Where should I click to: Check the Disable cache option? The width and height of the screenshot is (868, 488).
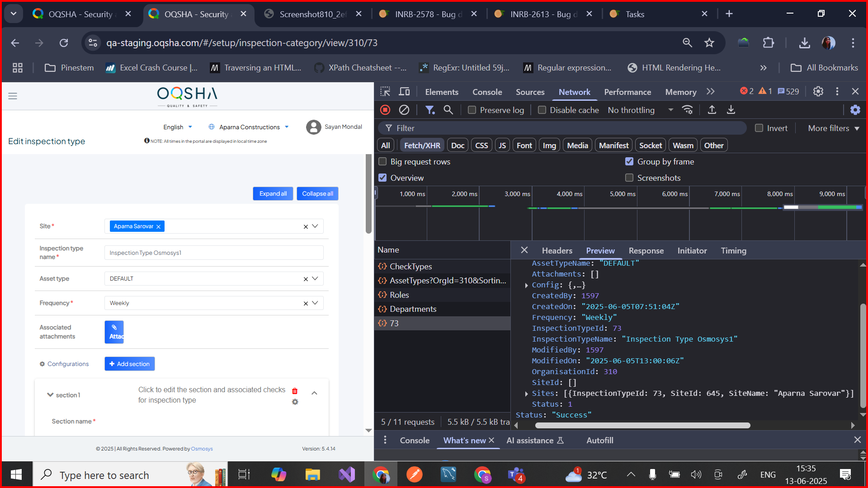[x=542, y=110]
